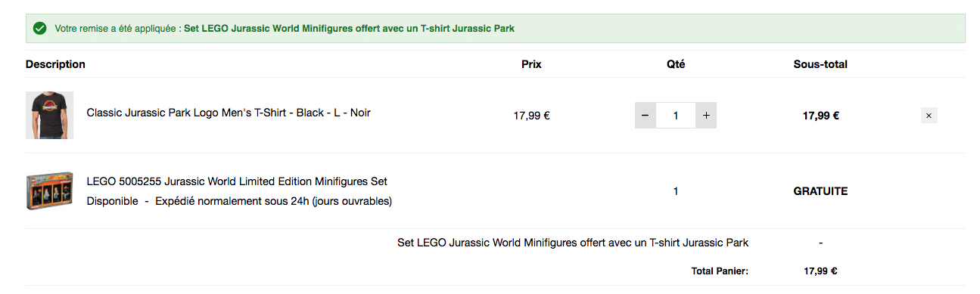Click the Total Panier label

tap(720, 271)
